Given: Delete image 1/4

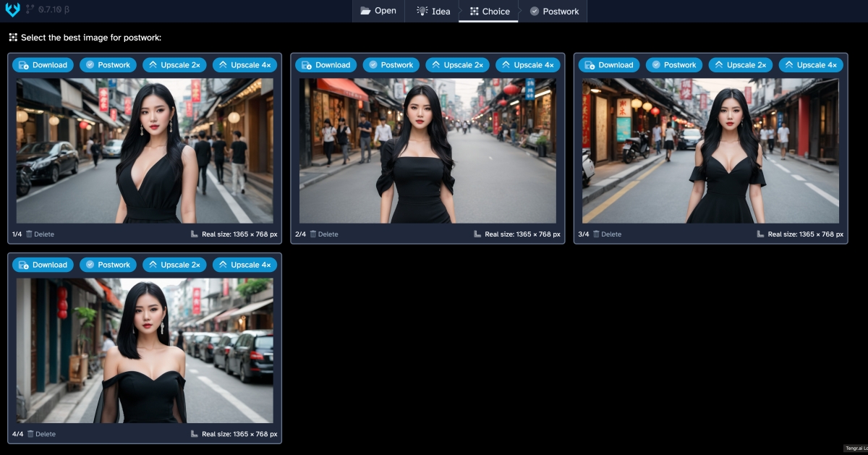Looking at the screenshot, I should [40, 234].
